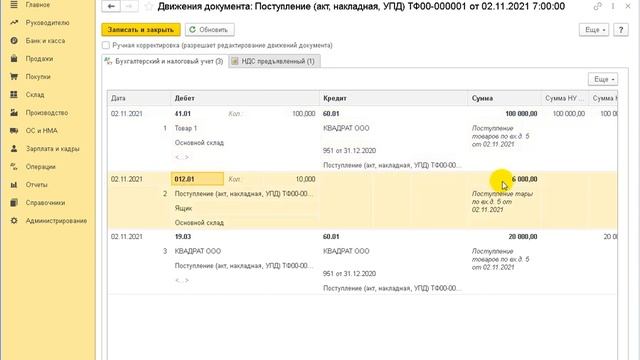This screenshot has height=360, width=640.
Task: Select КВАДРАТ ООО in third row debit
Action: [198, 251]
